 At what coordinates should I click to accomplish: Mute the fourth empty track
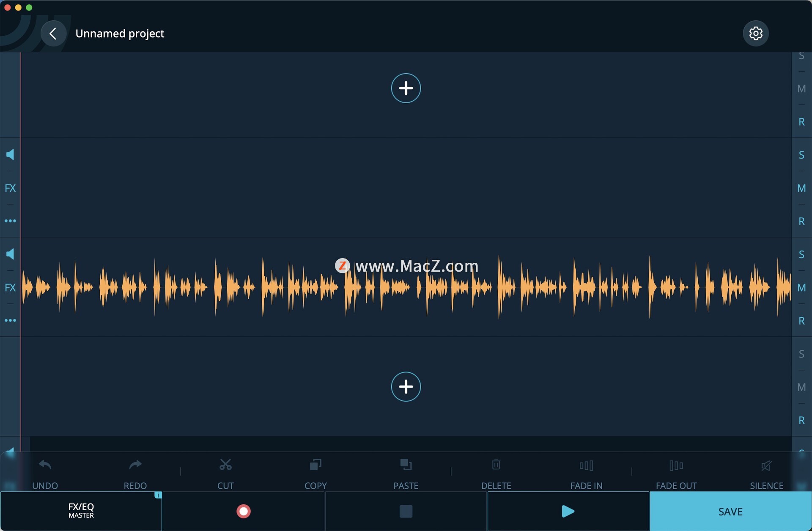[x=801, y=387]
